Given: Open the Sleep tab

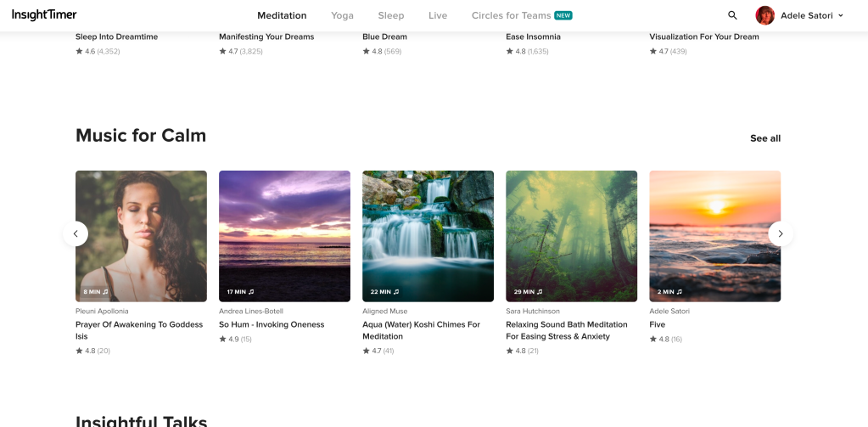Looking at the screenshot, I should point(391,15).
